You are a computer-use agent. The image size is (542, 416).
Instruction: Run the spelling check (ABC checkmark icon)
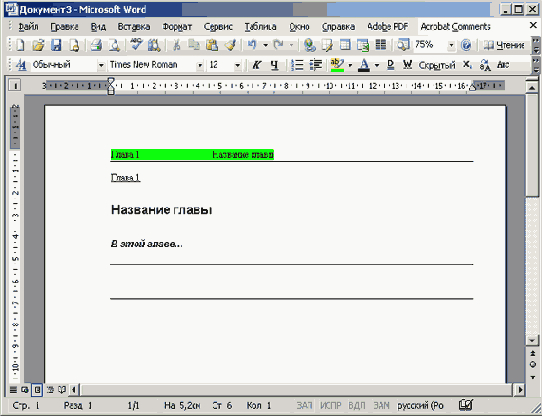(136, 45)
